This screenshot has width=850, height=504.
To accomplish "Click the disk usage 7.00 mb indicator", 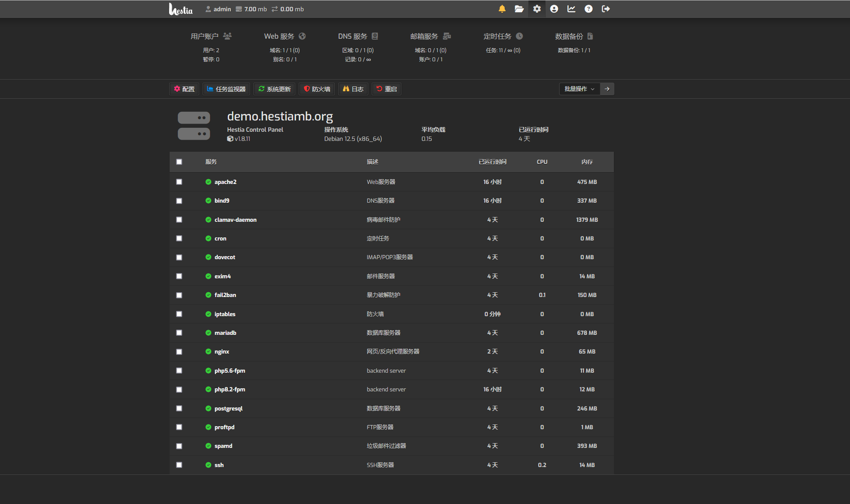I will (x=251, y=9).
